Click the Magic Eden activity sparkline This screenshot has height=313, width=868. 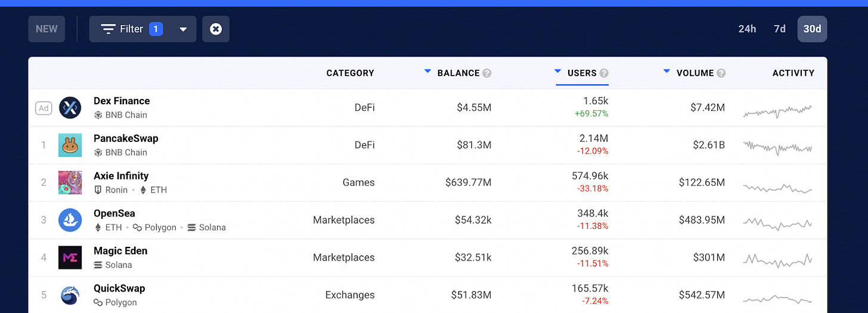click(x=777, y=260)
